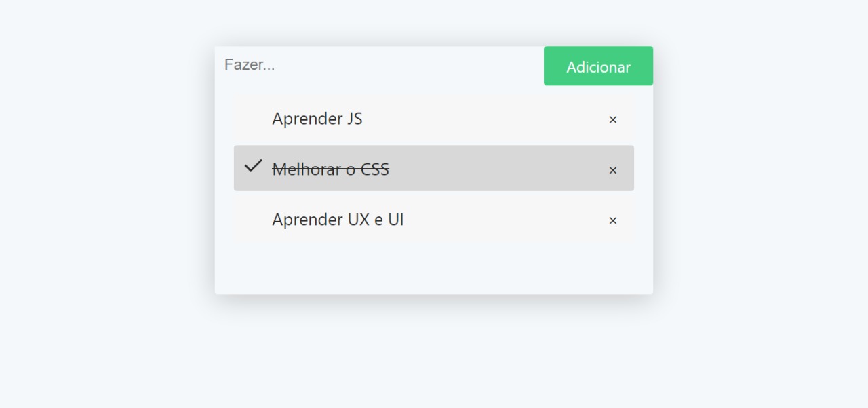The image size is (868, 408).
Task: Dismiss the first list item with its × icon
Action: point(613,120)
